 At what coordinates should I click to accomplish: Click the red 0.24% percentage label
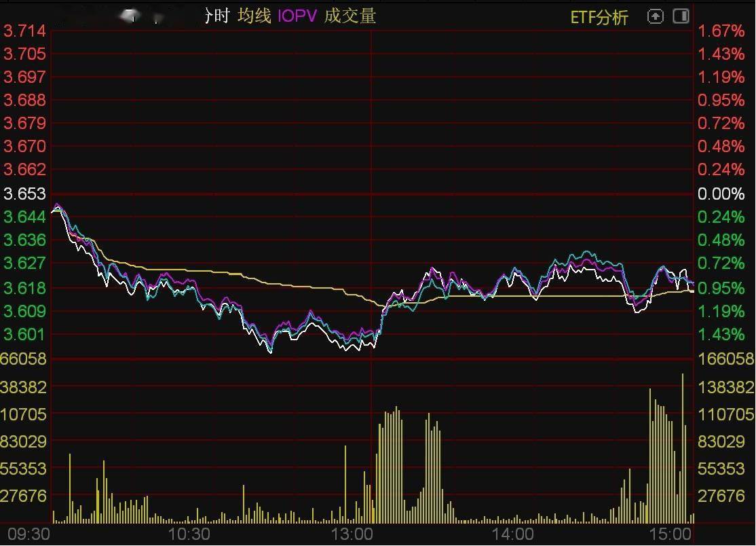point(721,169)
